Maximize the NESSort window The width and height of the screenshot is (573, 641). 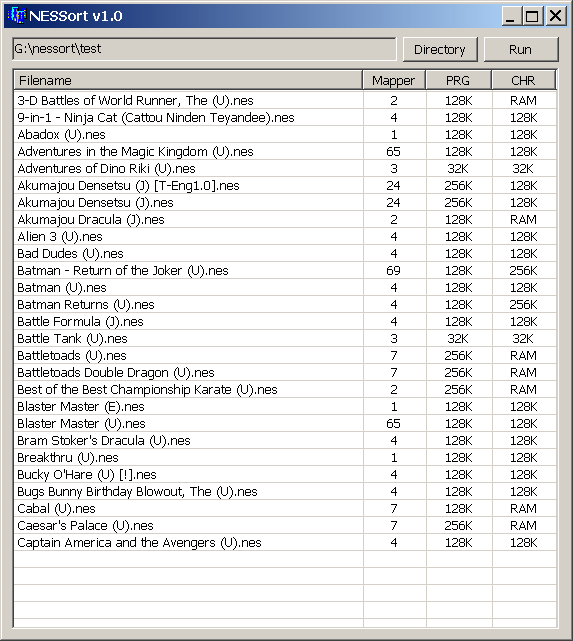[x=532, y=16]
